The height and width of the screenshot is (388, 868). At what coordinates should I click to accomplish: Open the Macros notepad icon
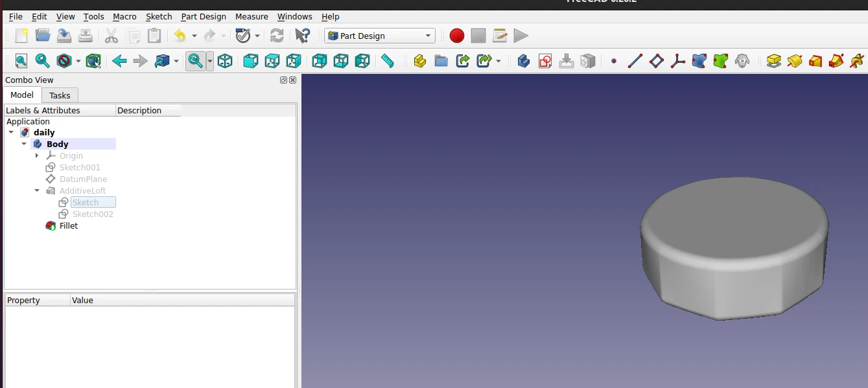coord(500,36)
